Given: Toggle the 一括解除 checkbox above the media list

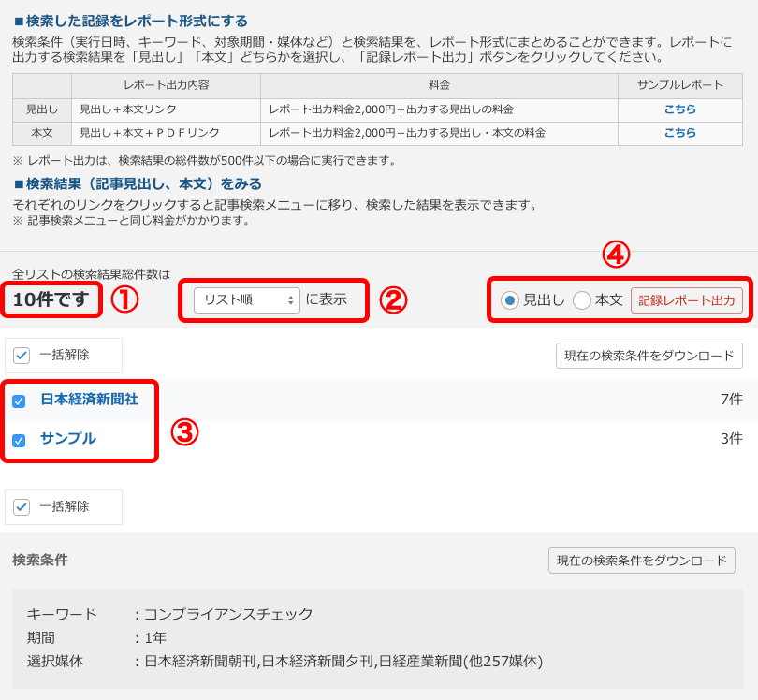Looking at the screenshot, I should (x=22, y=356).
